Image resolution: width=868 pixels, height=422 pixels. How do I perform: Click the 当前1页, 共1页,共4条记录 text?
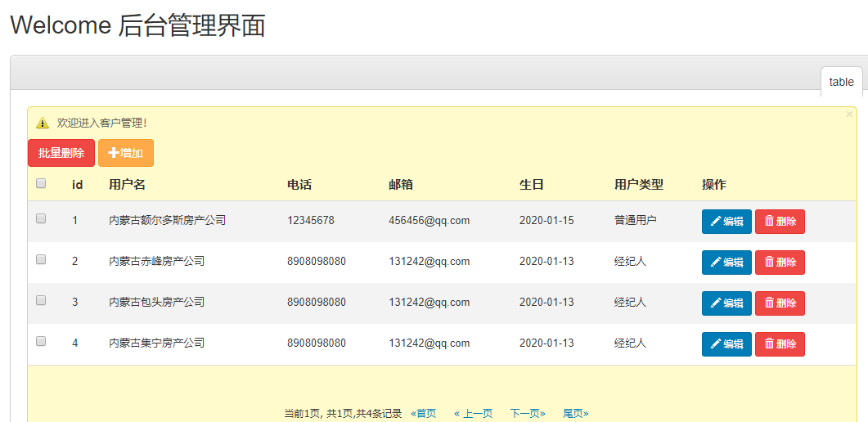tap(343, 413)
